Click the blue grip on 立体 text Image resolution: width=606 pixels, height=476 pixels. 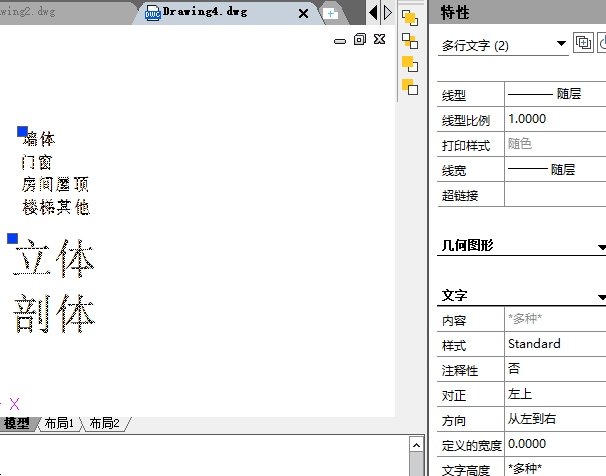pos(13,238)
